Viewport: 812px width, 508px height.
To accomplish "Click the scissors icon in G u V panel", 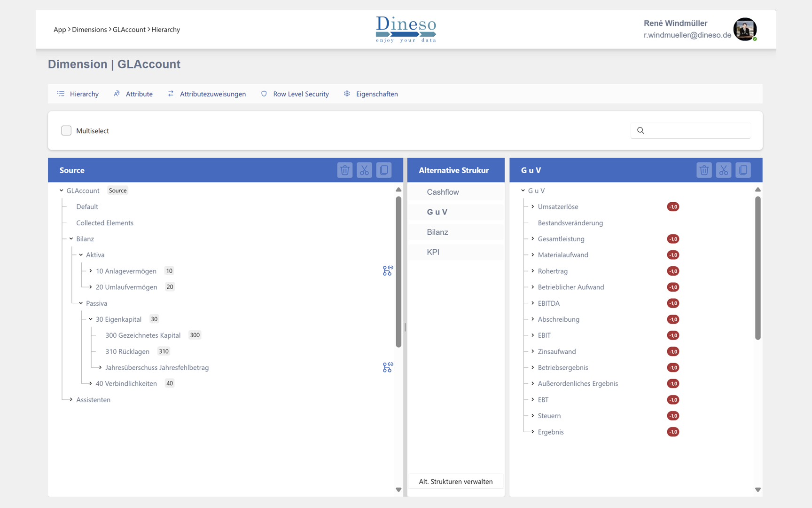I will pos(723,170).
